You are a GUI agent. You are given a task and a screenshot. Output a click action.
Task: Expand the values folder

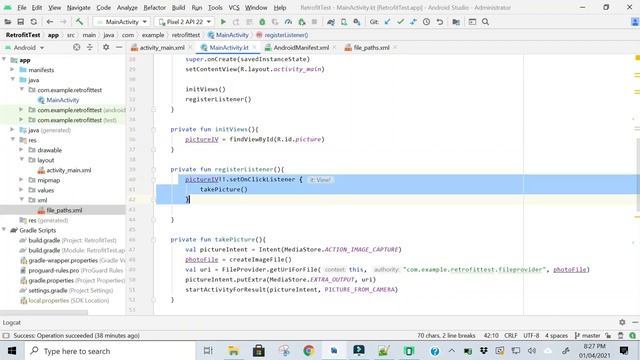(21, 190)
